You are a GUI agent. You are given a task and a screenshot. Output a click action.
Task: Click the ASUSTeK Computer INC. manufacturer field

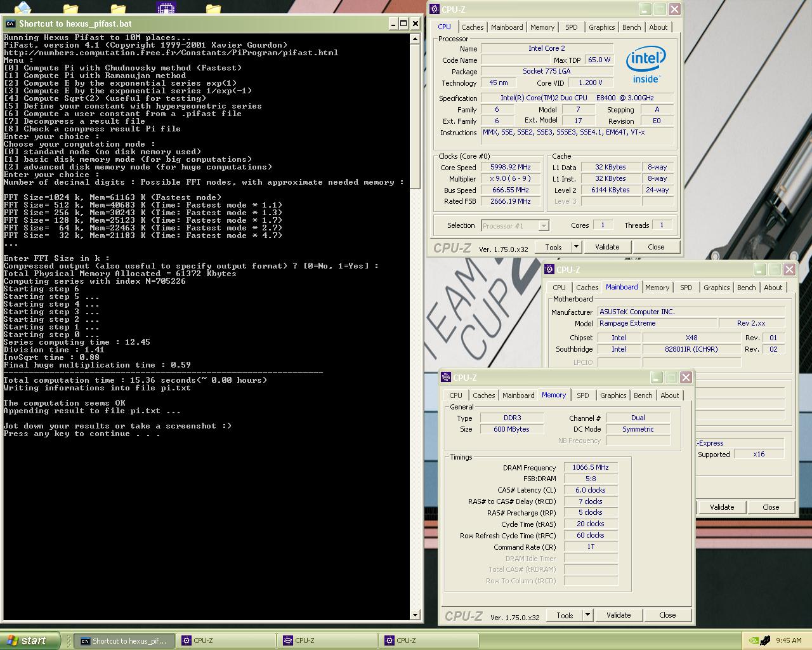point(691,312)
